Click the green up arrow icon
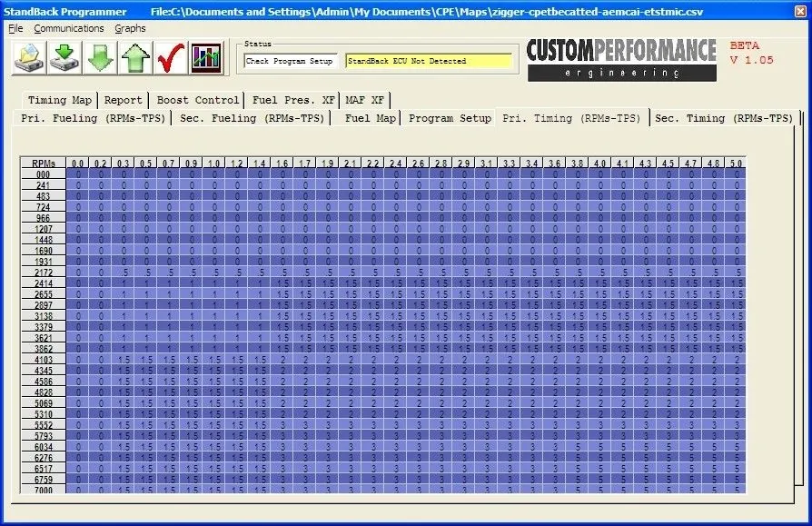 pos(135,58)
